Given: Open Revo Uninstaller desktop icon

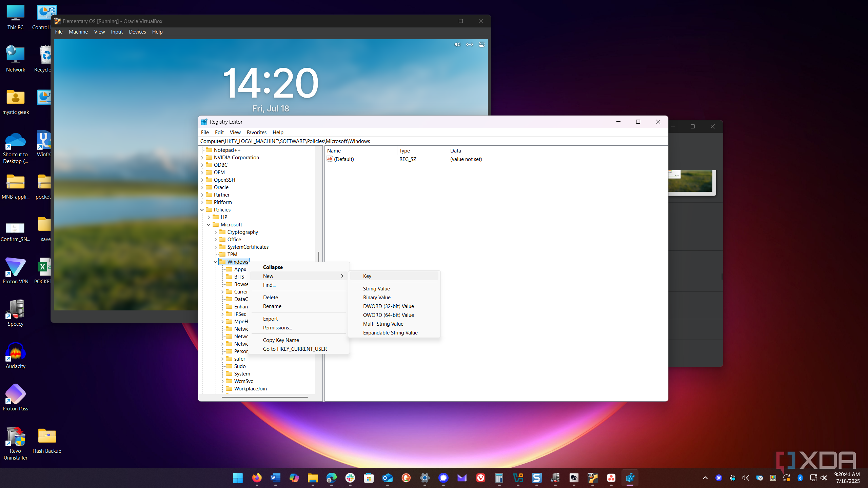Looking at the screenshot, I should (15, 443).
